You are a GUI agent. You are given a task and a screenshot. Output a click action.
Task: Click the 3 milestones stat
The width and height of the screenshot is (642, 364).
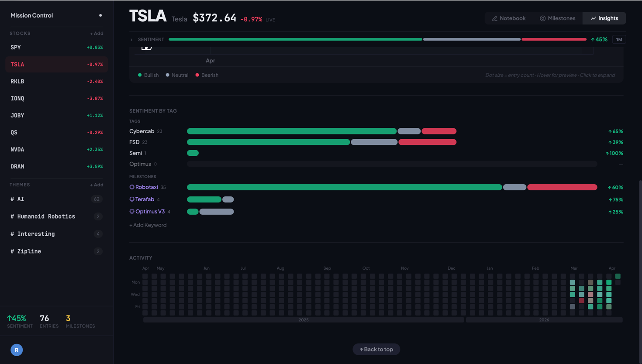tap(80, 321)
